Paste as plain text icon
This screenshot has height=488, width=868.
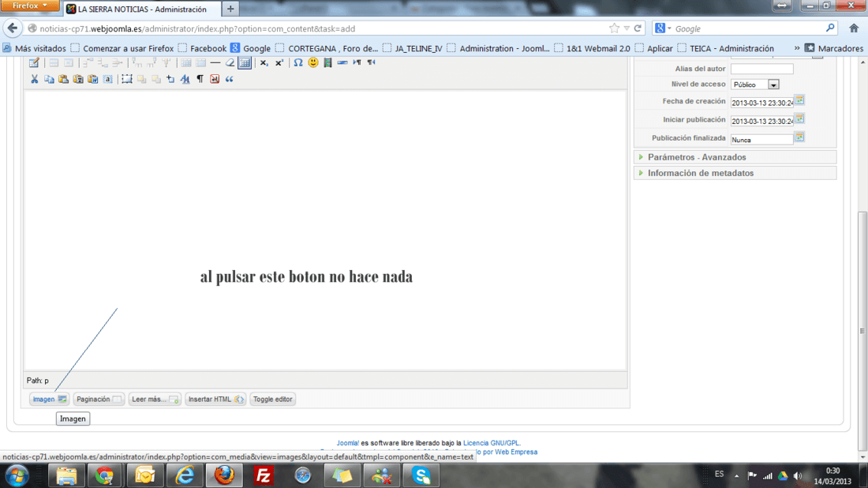point(78,79)
